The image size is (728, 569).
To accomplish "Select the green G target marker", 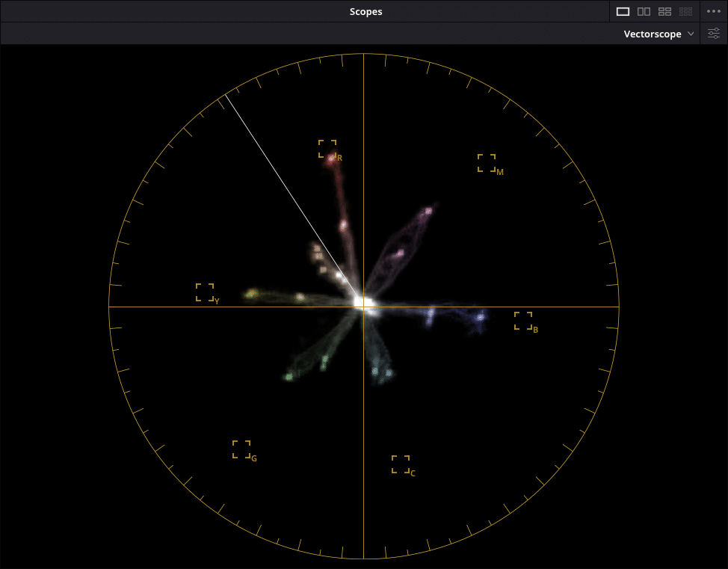I will (241, 448).
